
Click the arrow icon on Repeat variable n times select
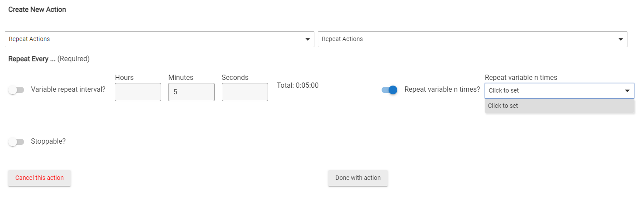pos(627,91)
